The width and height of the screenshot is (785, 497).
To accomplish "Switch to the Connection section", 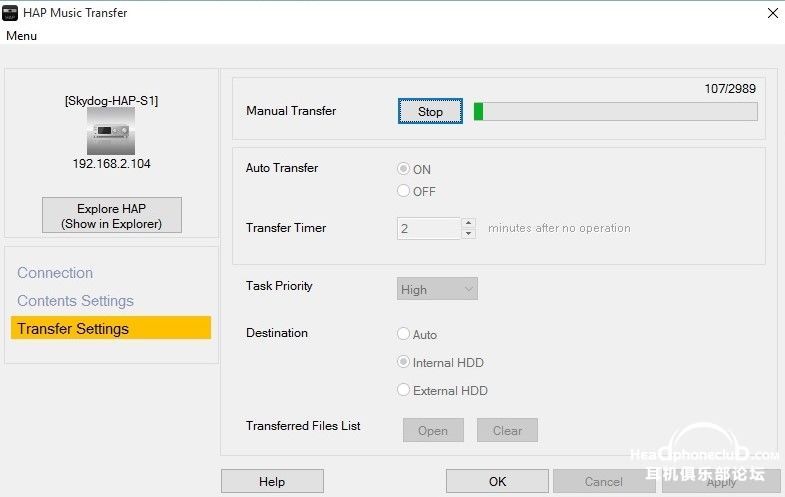I will 55,273.
